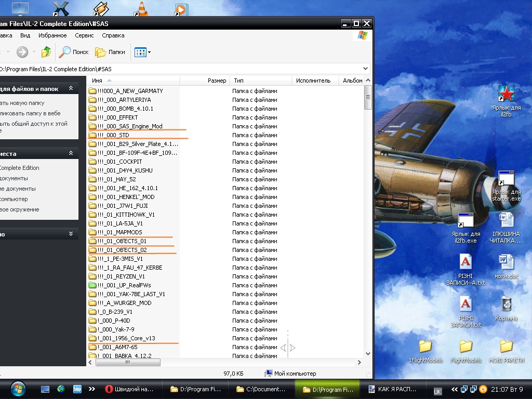This screenshot has height=399, width=532.
Task: Click the 'Create new folder' task link
Action: 22,103
